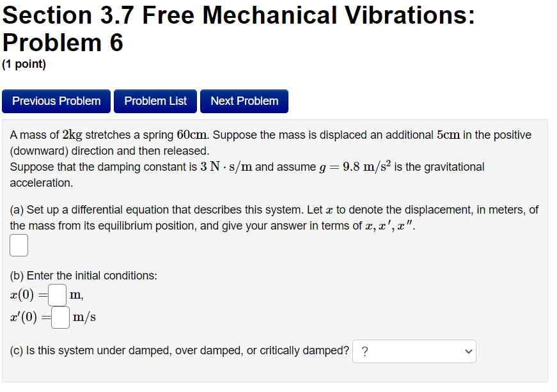Navigate to the full Problem List page
Image resolution: width=557 pixels, height=392 pixels.
coord(155,101)
